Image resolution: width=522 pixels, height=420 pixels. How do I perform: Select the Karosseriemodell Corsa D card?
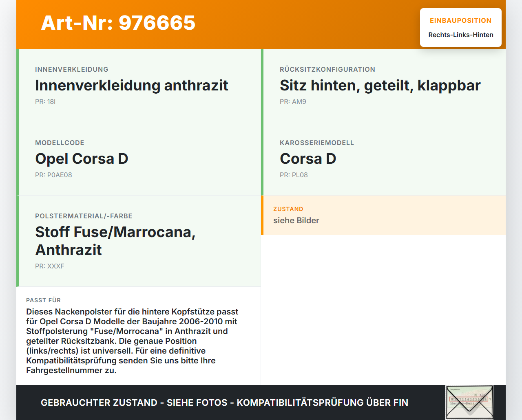[x=308, y=158]
